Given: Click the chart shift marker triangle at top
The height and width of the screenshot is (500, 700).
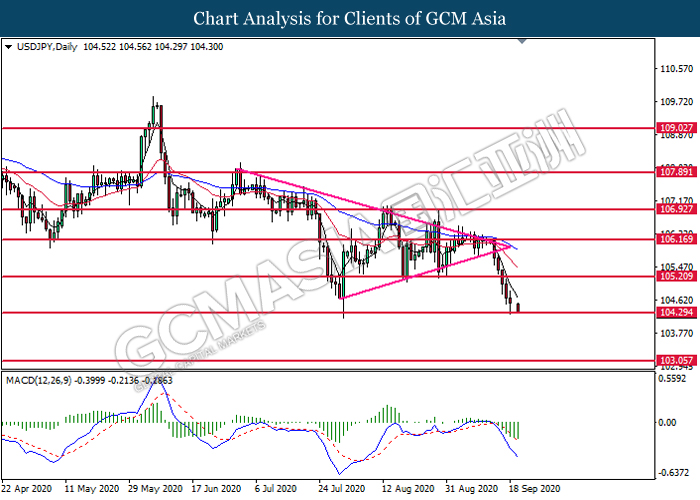Looking at the screenshot, I should coord(522,42).
